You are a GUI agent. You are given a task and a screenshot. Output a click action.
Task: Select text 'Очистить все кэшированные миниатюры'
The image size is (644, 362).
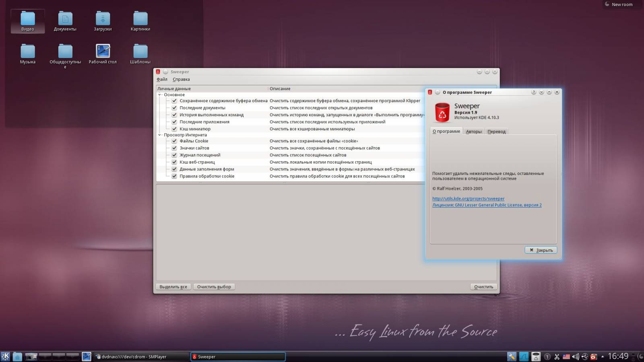coord(312,129)
